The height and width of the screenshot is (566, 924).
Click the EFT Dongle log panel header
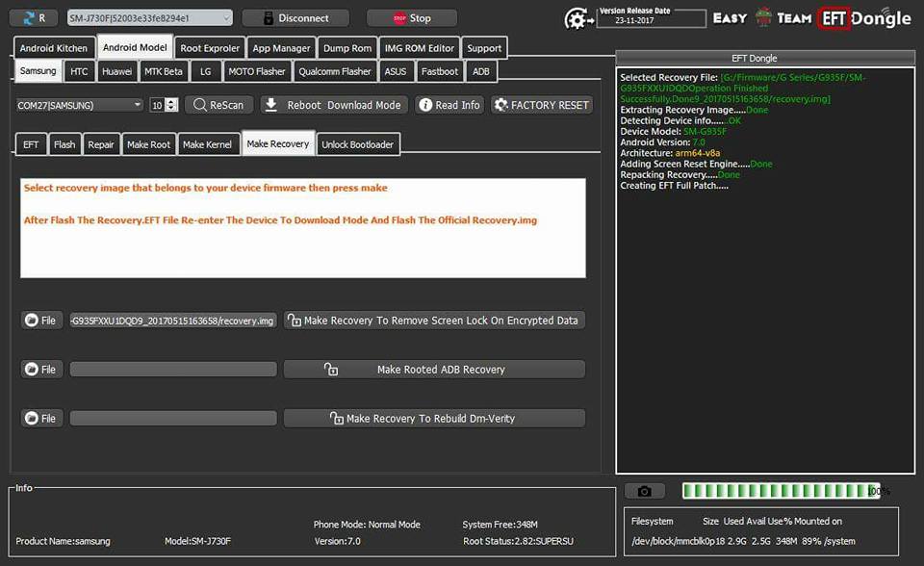(765, 58)
